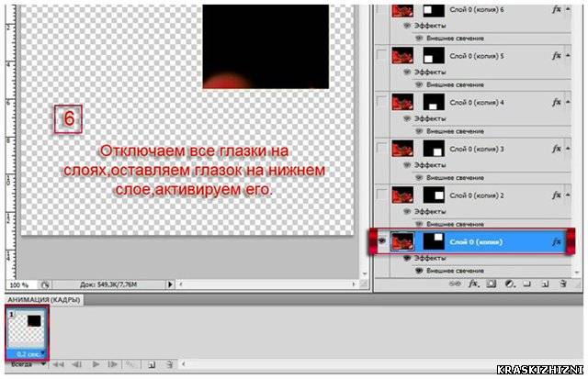Click the Layers panel trash icon

(563, 284)
